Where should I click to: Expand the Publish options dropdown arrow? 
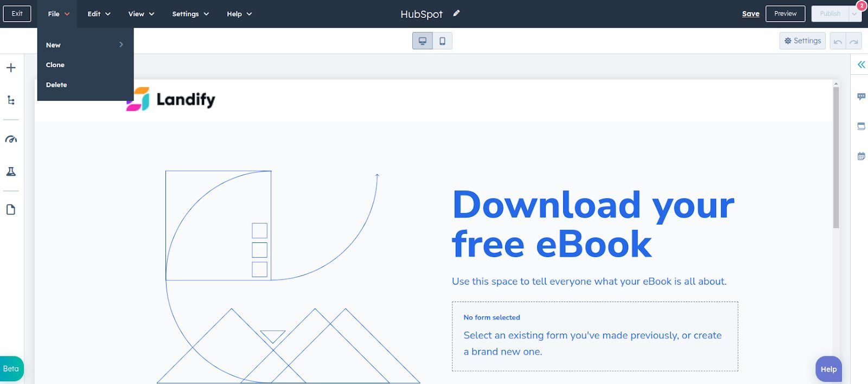854,14
